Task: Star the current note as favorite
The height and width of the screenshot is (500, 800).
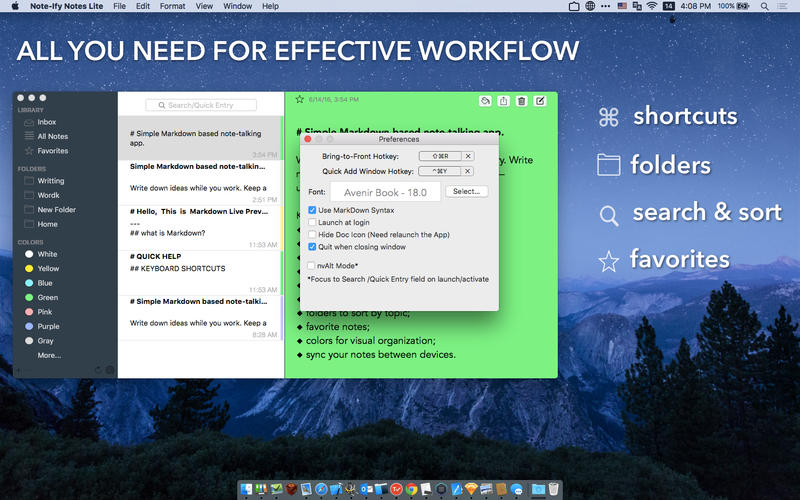Action: pos(299,100)
